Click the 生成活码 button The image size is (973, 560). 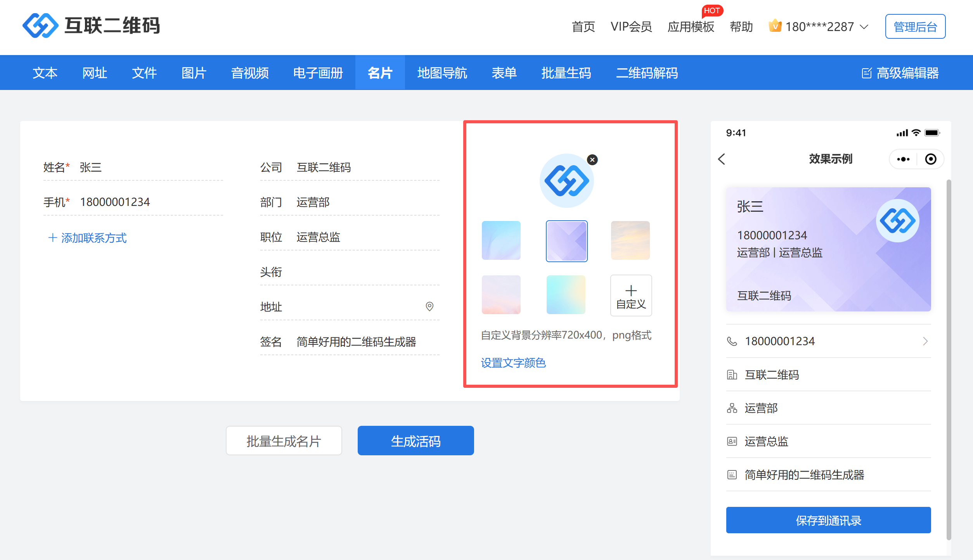[x=416, y=441]
